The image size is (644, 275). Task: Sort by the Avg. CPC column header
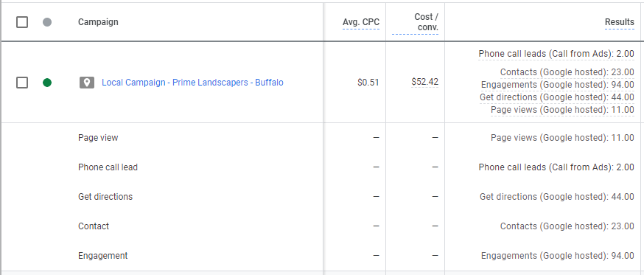coord(361,23)
